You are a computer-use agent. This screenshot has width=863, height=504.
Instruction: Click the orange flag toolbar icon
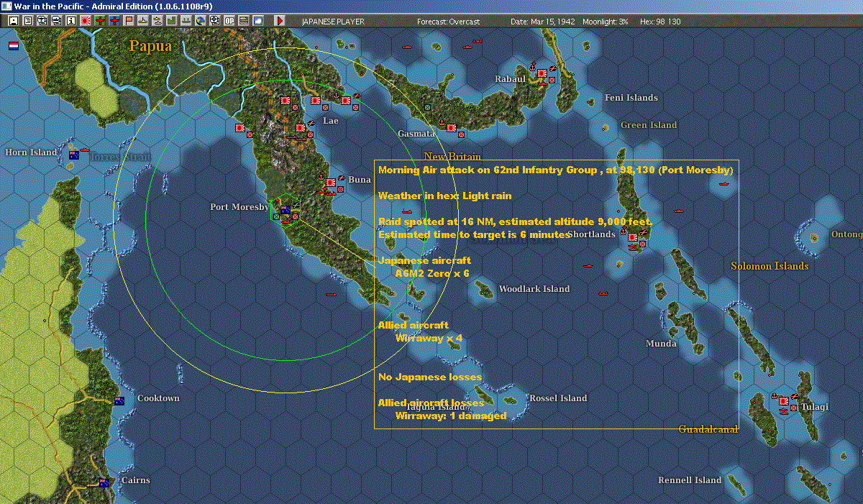click(x=129, y=21)
